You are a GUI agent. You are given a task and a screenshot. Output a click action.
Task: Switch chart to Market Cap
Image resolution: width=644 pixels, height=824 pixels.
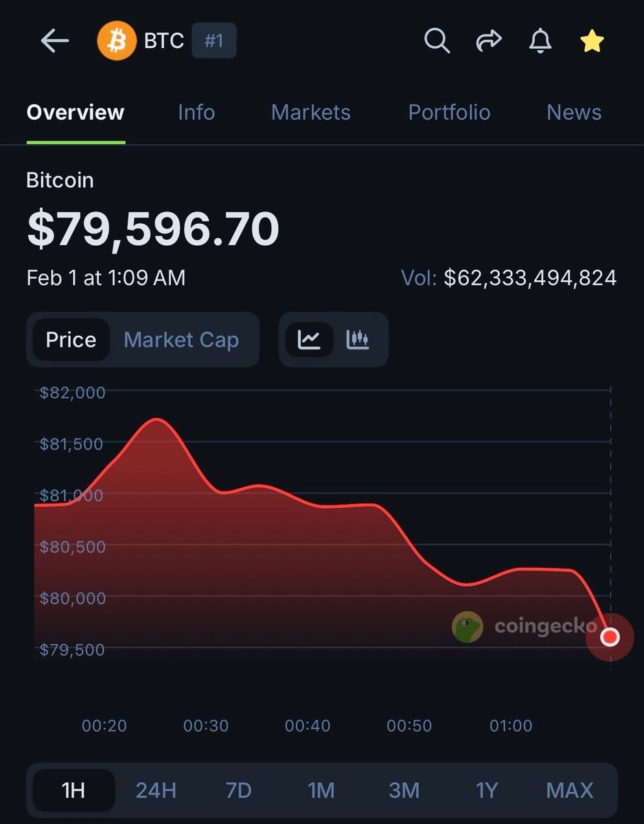[181, 340]
